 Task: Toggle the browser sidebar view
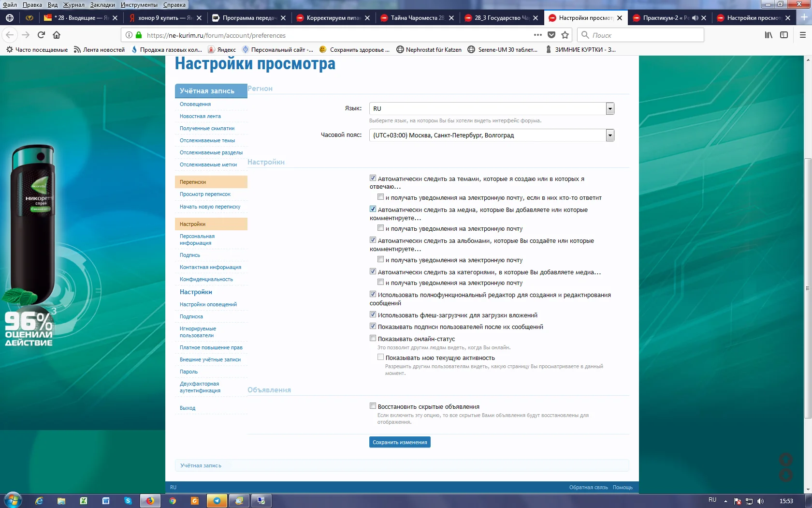[x=784, y=35]
